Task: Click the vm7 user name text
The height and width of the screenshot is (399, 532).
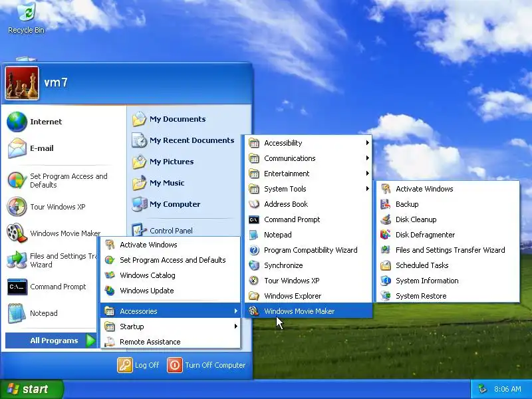Action: tap(56, 82)
